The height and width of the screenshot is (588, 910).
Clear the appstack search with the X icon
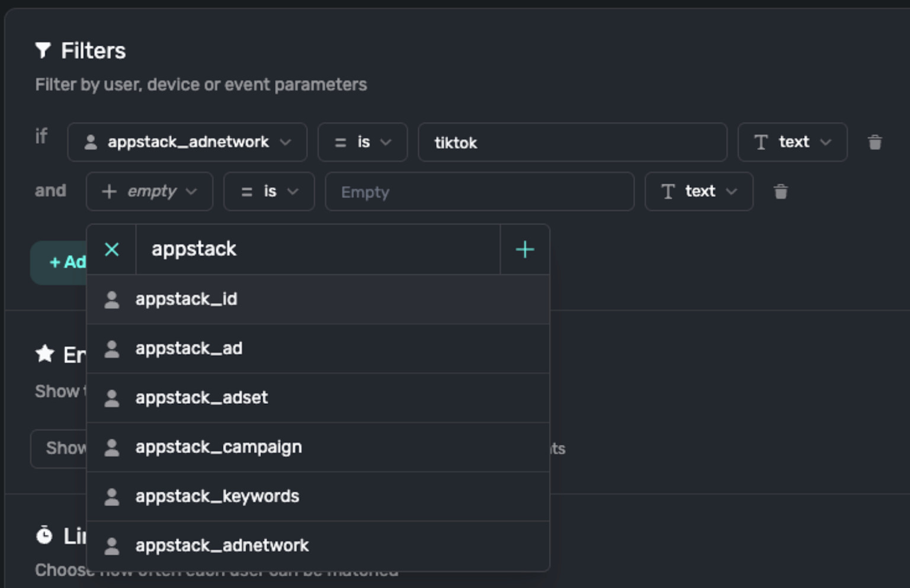click(x=111, y=249)
